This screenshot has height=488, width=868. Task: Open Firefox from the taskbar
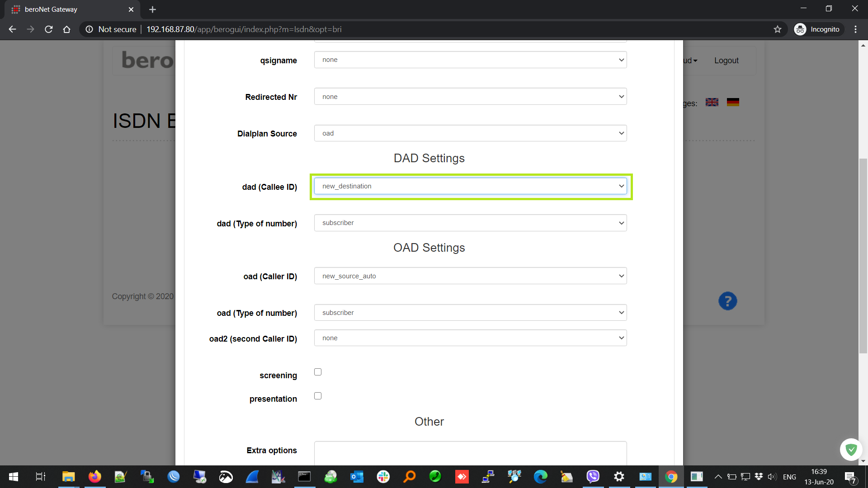pos(94,477)
